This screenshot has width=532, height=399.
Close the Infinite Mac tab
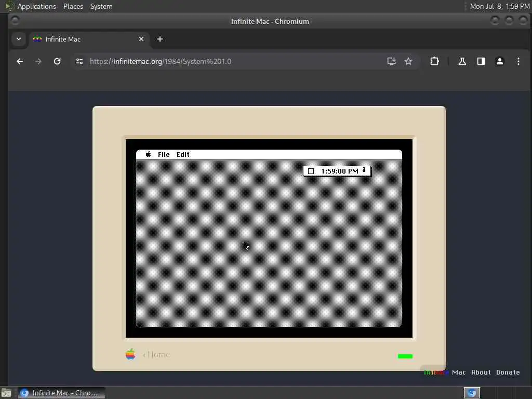141,39
